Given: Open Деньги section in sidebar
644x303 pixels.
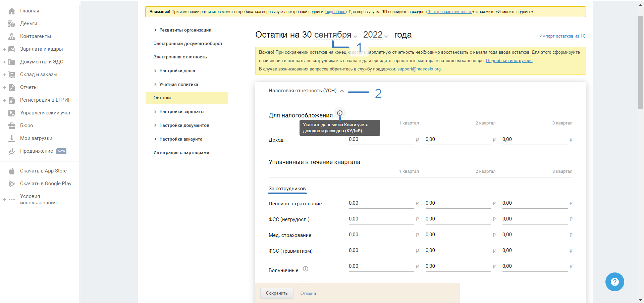Looking at the screenshot, I should [29, 23].
